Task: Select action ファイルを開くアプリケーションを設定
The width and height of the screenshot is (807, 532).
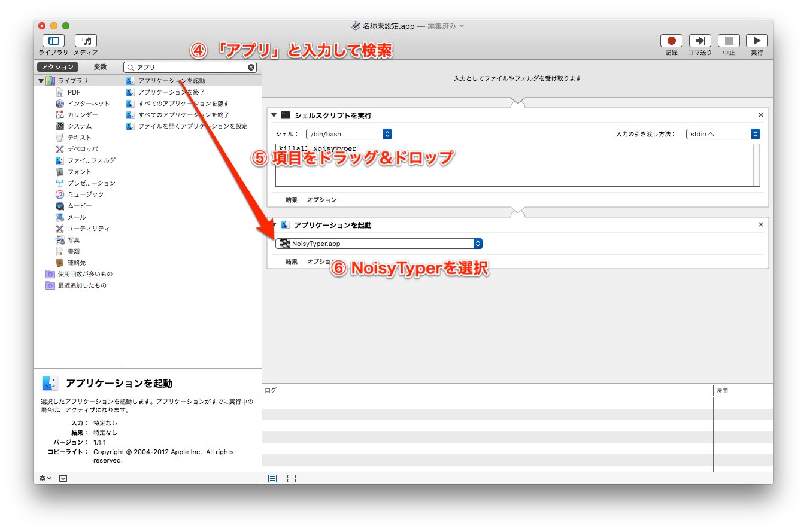Action: (x=193, y=126)
